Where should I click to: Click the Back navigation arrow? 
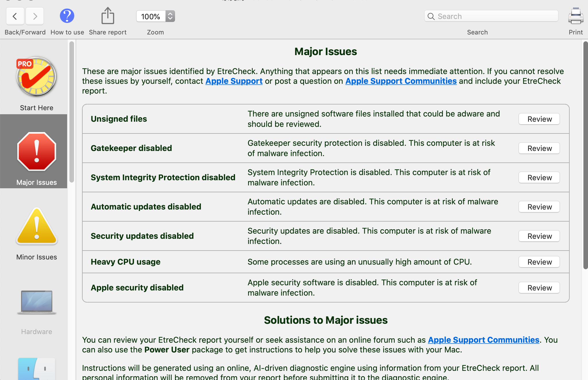click(15, 16)
